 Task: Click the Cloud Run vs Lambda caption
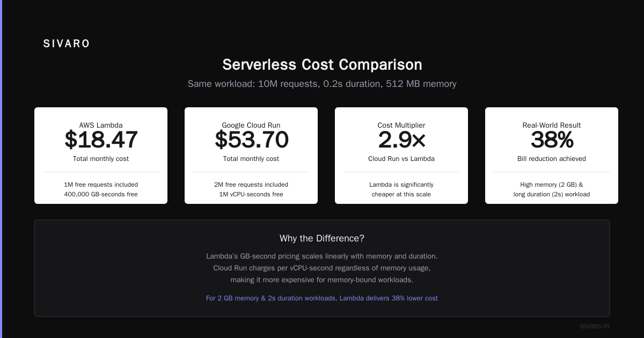pos(401,159)
